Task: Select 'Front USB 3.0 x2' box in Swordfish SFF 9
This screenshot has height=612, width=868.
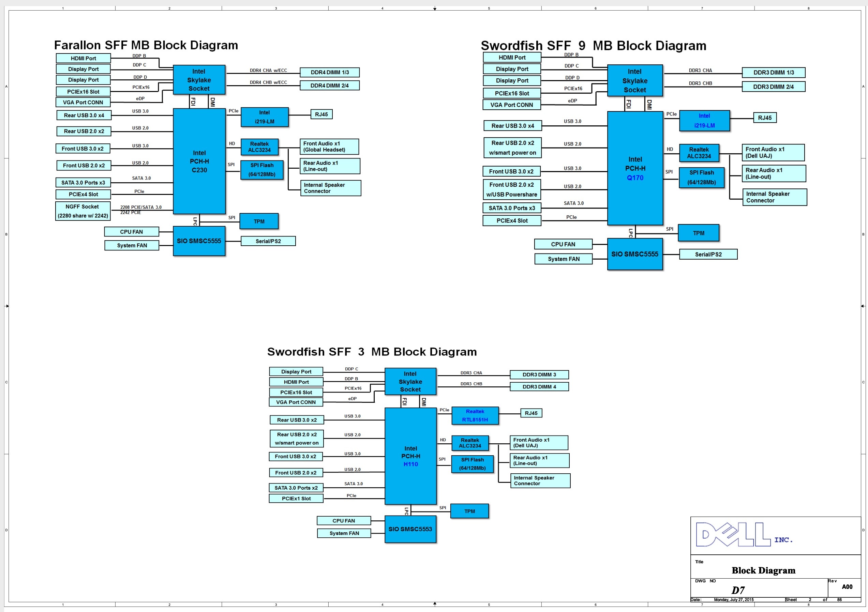Action: pos(512,171)
